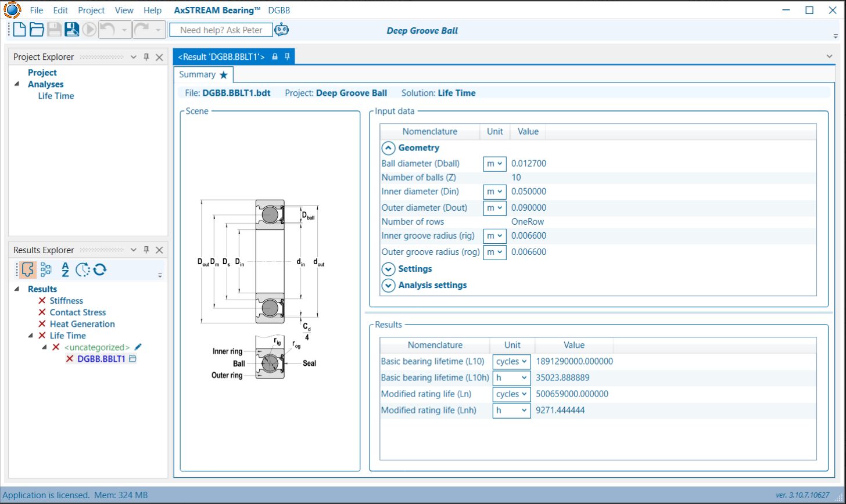846x504 pixels.
Task: Collapse the Results root node arrow
Action: click(16, 289)
